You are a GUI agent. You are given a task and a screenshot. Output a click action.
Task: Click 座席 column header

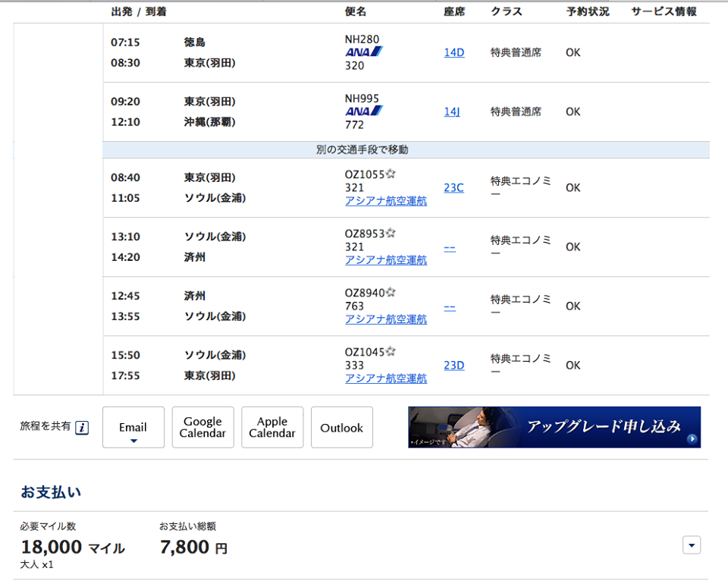(454, 11)
